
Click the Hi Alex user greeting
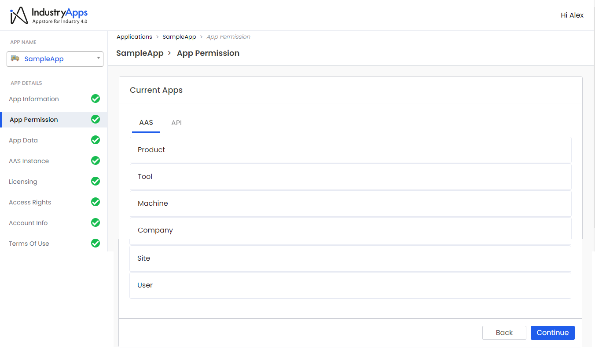pos(572,15)
